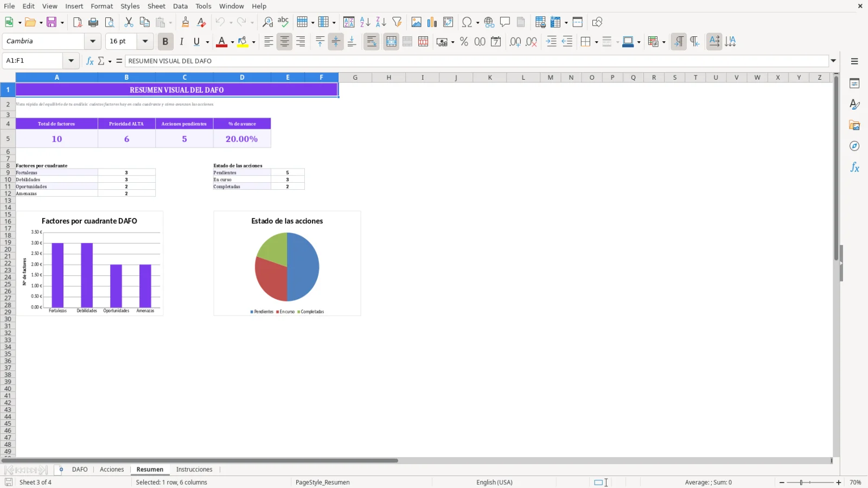Open the underline style dropdown arrow
The height and width of the screenshot is (488, 868).
[207, 42]
